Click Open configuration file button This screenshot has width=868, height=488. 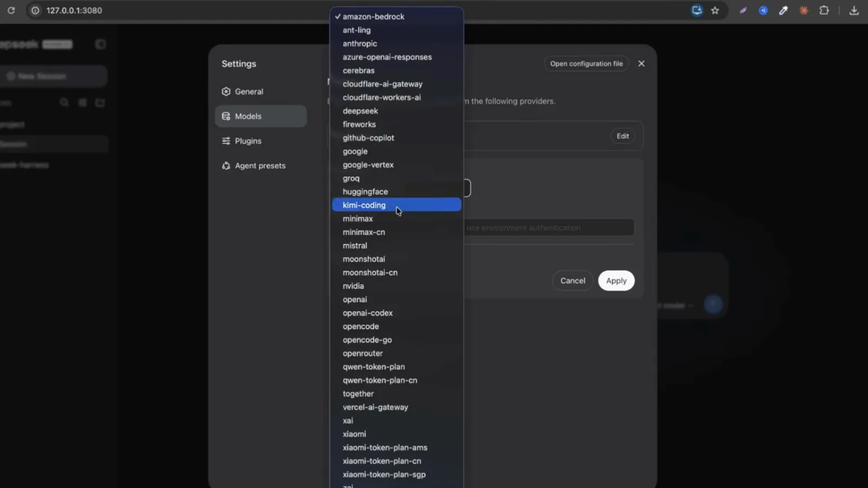click(586, 63)
